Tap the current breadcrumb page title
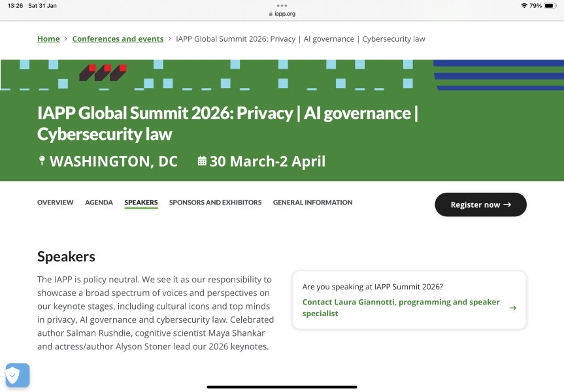This screenshot has width=564, height=392. [x=301, y=39]
